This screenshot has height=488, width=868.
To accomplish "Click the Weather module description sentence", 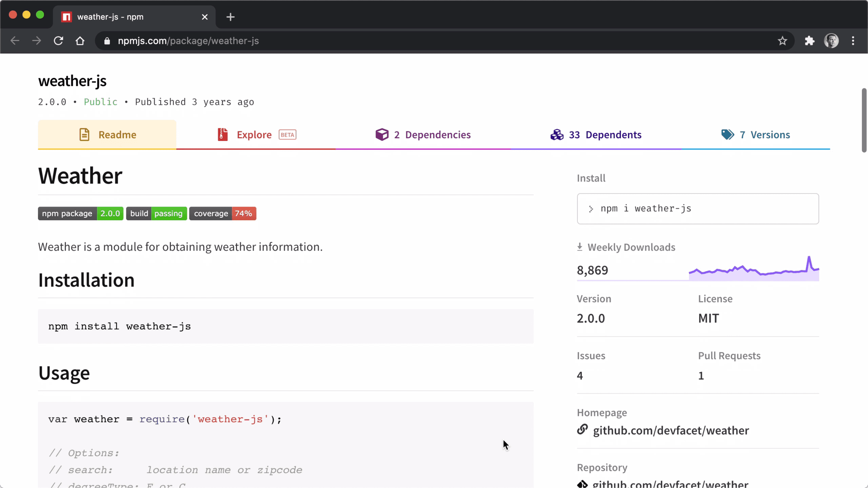I will click(x=180, y=247).
